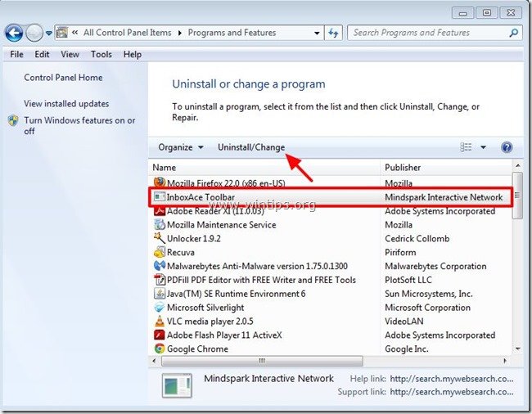Click the horizontal scrollbar left arrow
Viewport: 532px width, 414px height.
point(155,361)
